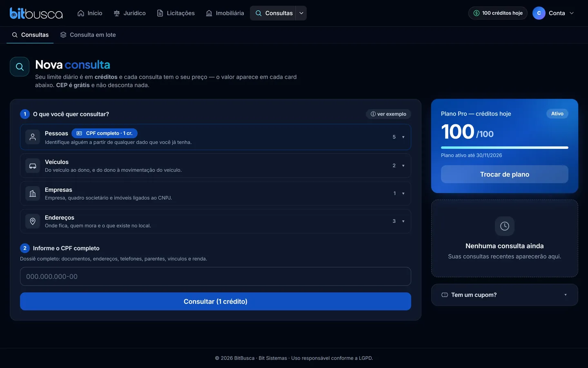This screenshot has width=588, height=368.
Task: Select Consultas in the top navigation bar
Action: click(274, 13)
